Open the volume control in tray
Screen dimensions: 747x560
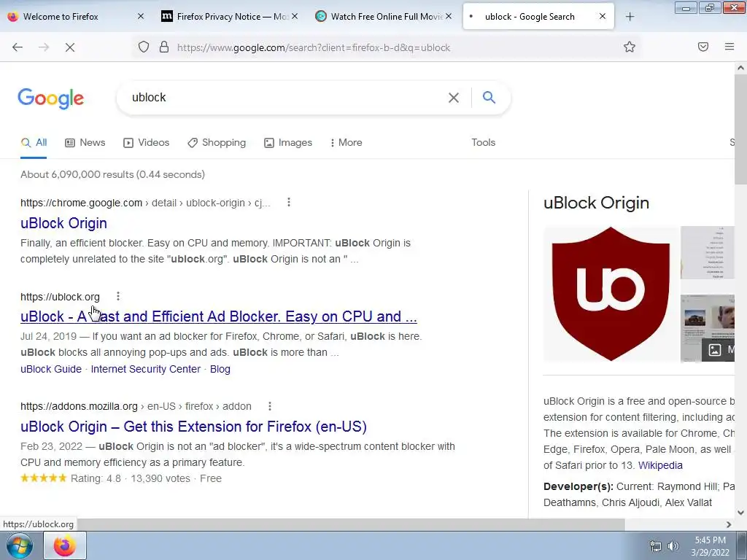coord(673,546)
